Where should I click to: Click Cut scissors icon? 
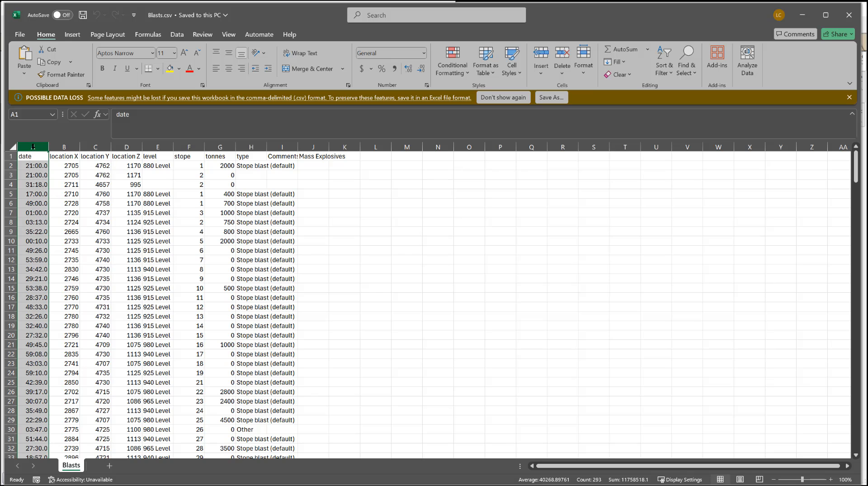(x=41, y=49)
